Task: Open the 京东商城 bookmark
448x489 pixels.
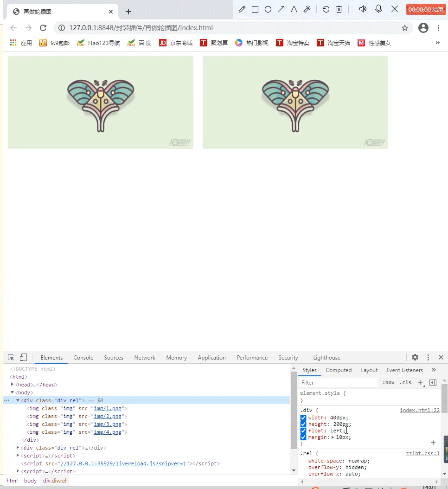Action: [x=176, y=43]
